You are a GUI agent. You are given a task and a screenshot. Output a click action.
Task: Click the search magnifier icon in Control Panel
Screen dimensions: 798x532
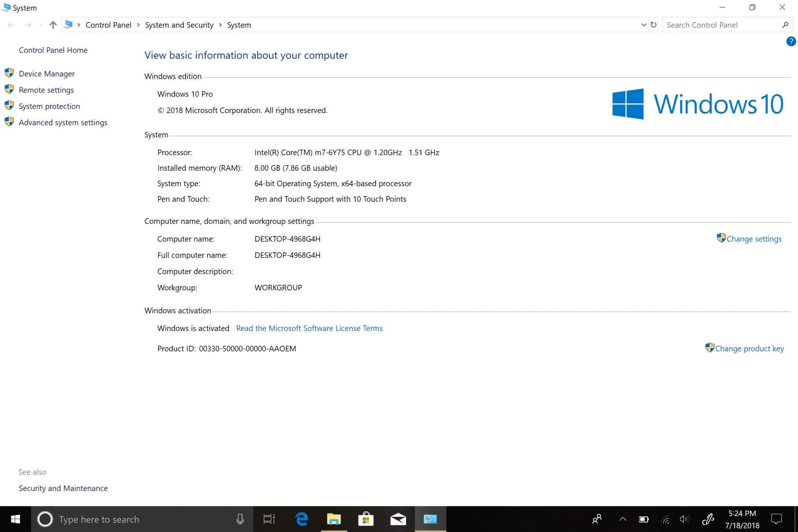pos(785,25)
